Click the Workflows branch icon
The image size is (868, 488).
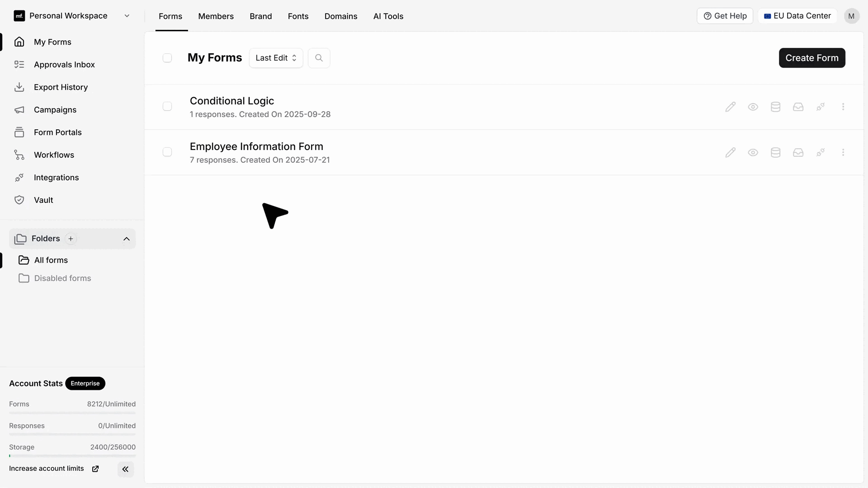coord(19,155)
